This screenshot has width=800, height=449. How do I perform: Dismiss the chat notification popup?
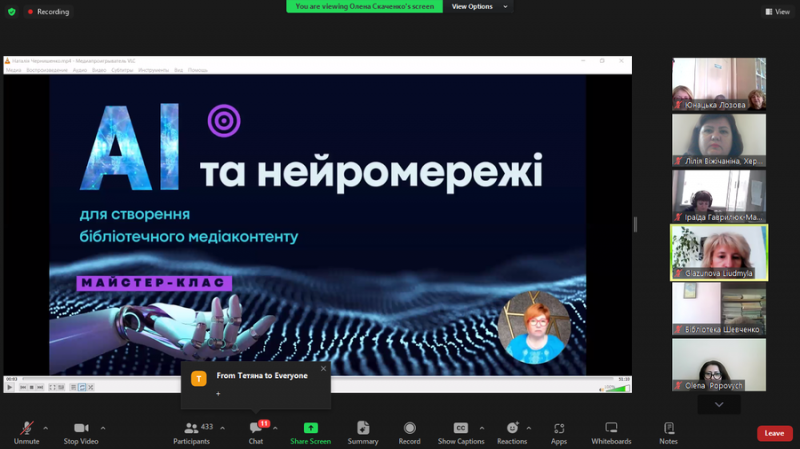pyautogui.click(x=323, y=368)
